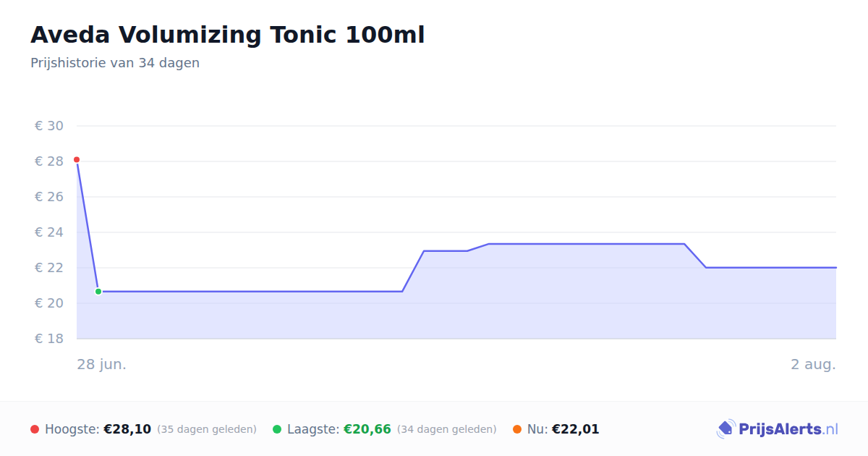The height and width of the screenshot is (456, 868).
Task: Click the € 18 axis label
Action: click(x=49, y=339)
